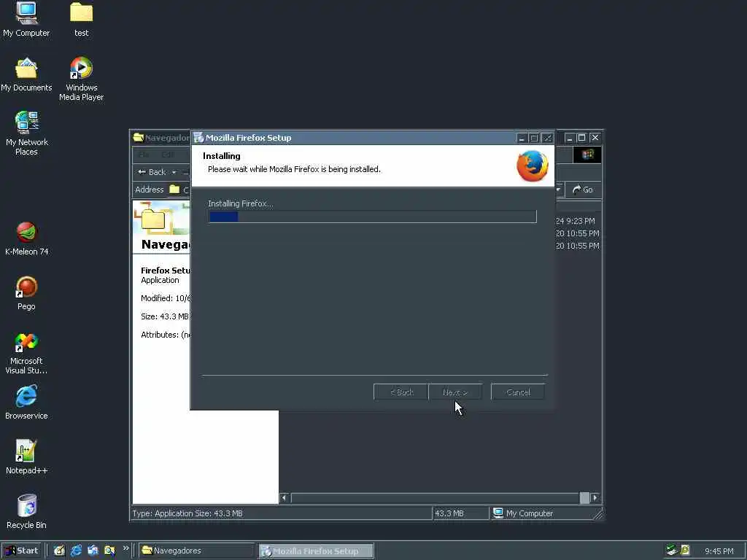
Task: Select the Notepad++ desktop shortcut
Action: point(27,457)
